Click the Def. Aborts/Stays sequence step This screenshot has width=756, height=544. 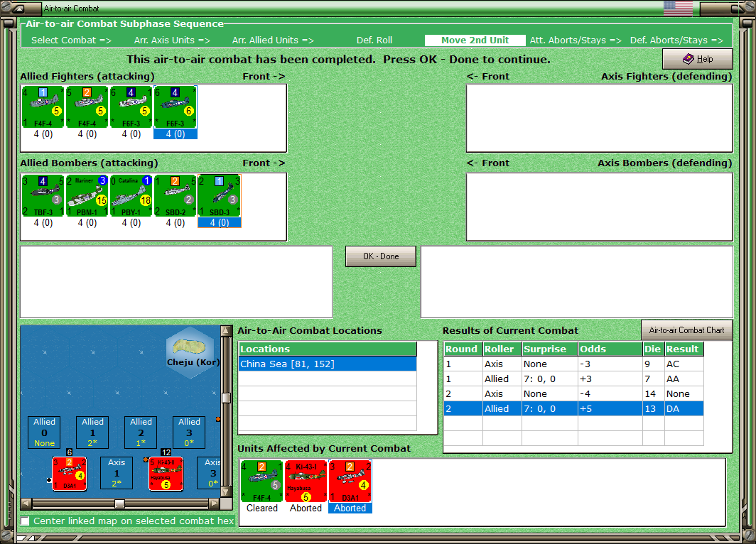pyautogui.click(x=676, y=40)
